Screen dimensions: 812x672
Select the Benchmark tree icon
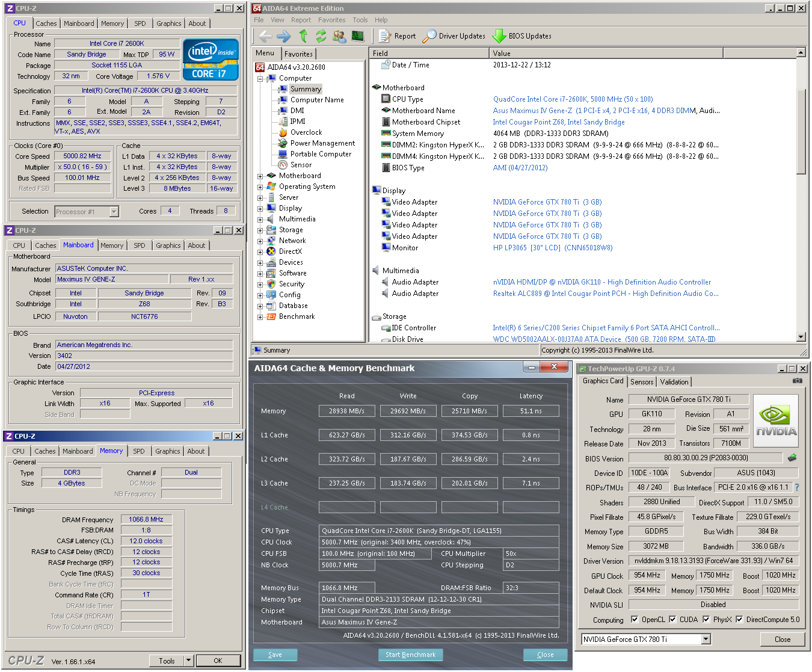click(271, 316)
